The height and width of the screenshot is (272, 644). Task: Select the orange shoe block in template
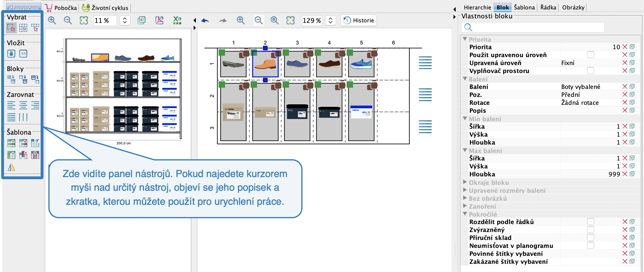(x=265, y=64)
